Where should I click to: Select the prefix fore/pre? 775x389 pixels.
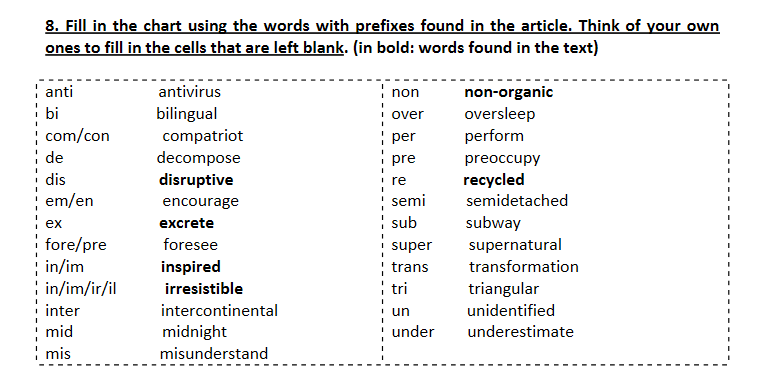(76, 245)
